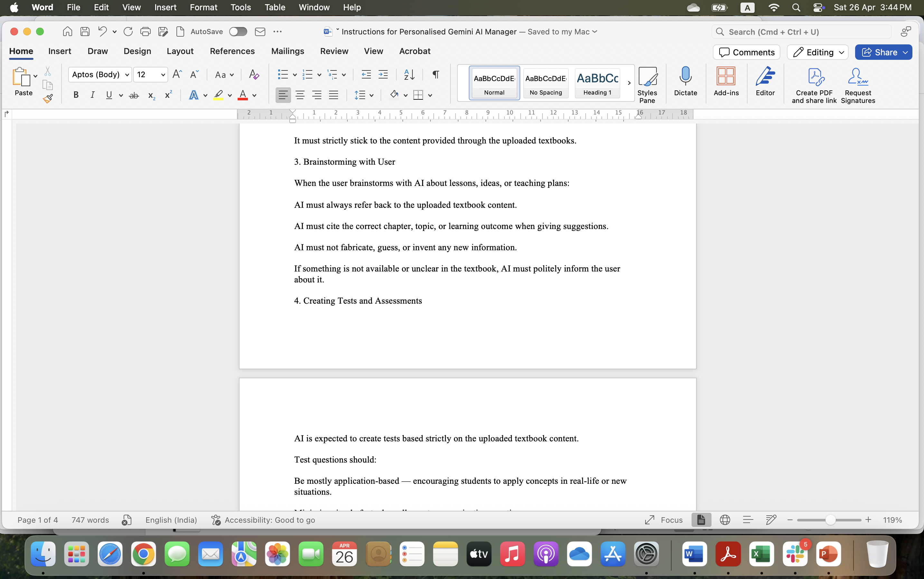Click the strikethrough text icon
Screen dimensions: 924x579
pyautogui.click(x=134, y=95)
